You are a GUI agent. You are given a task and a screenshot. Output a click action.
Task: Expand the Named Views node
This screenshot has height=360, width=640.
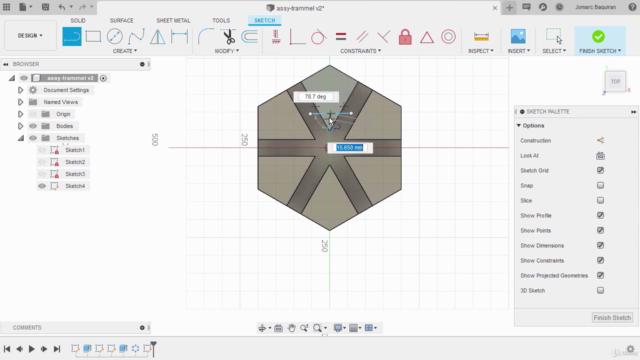20,102
